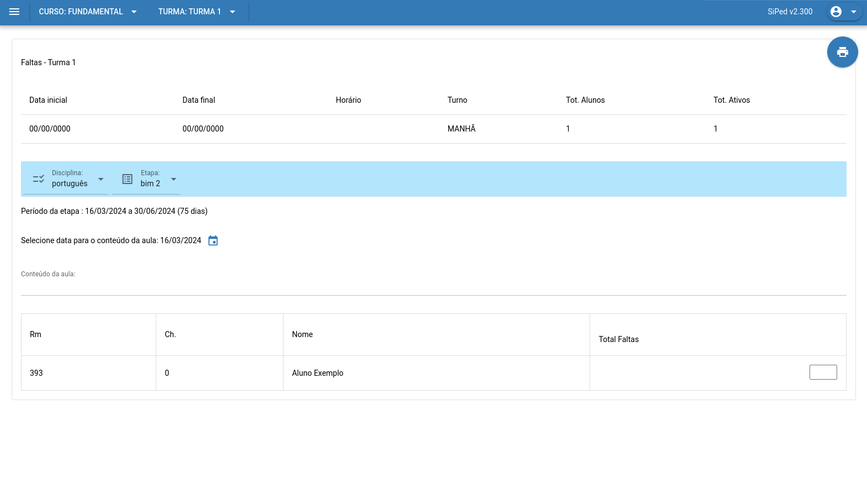Click the checklist icon beside Disciplina

tap(38, 179)
